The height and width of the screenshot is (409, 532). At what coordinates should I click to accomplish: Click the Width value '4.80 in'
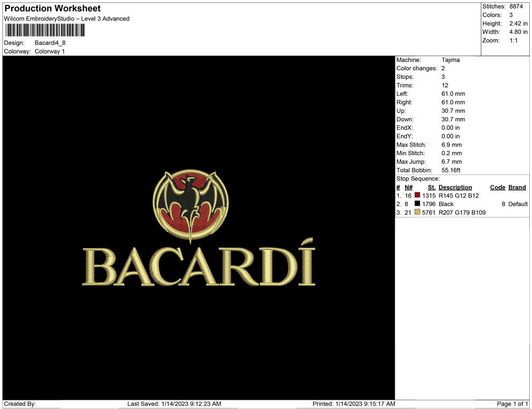pos(519,32)
